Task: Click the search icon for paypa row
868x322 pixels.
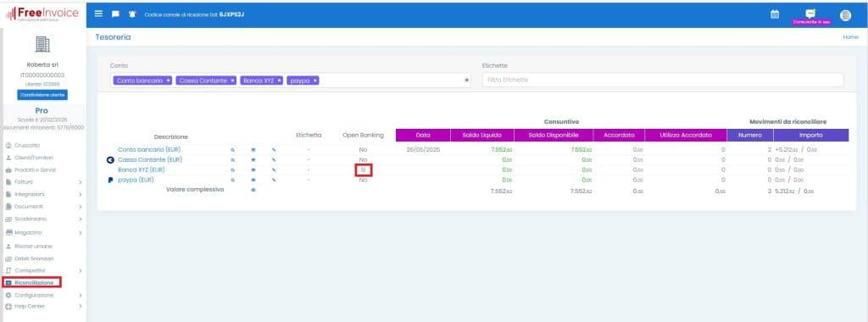Action: [x=232, y=180]
